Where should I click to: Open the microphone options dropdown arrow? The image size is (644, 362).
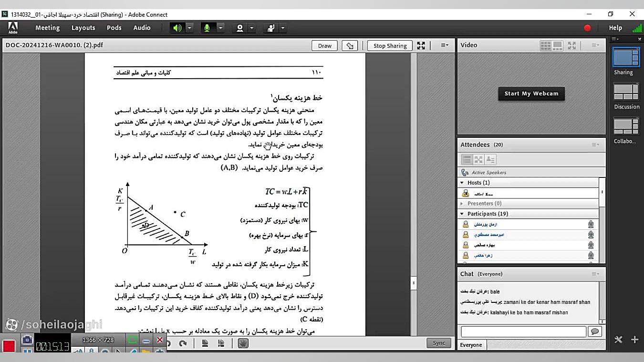click(x=220, y=28)
